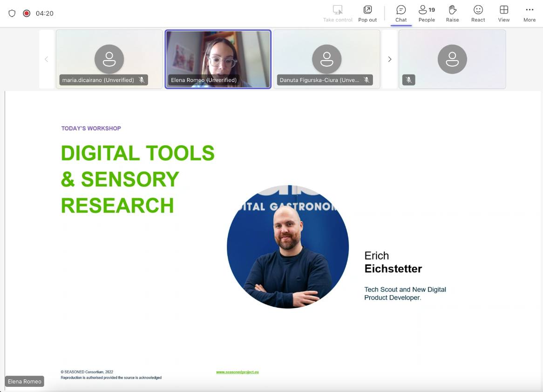Click muted mic on the unnamed participant tile
This screenshot has width=543, height=392.
(x=408, y=80)
